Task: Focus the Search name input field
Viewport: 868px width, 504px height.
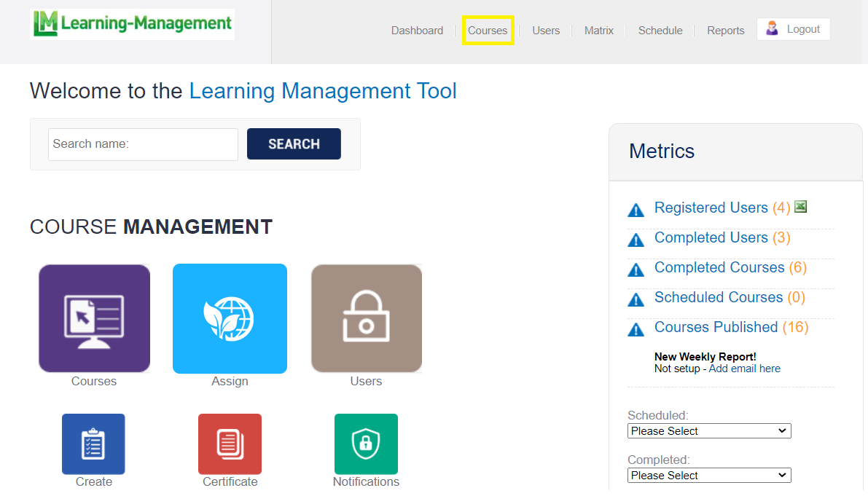Action: 143,144
